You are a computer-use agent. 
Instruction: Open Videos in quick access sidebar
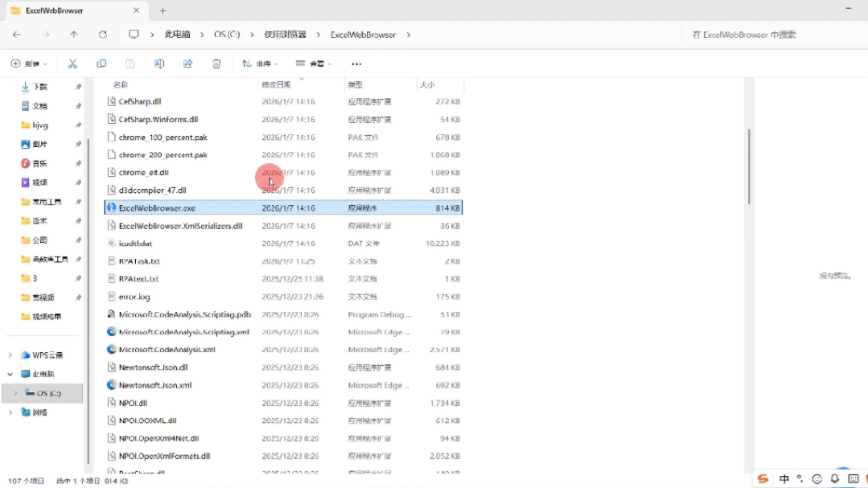tap(40, 182)
